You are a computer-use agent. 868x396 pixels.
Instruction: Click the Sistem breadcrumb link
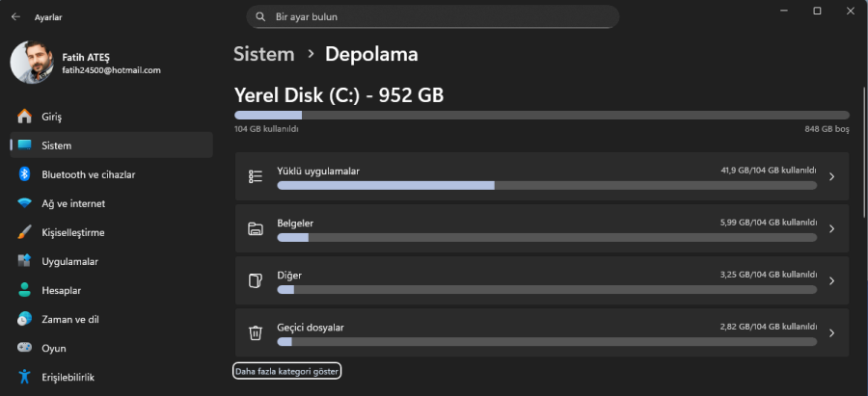point(264,54)
